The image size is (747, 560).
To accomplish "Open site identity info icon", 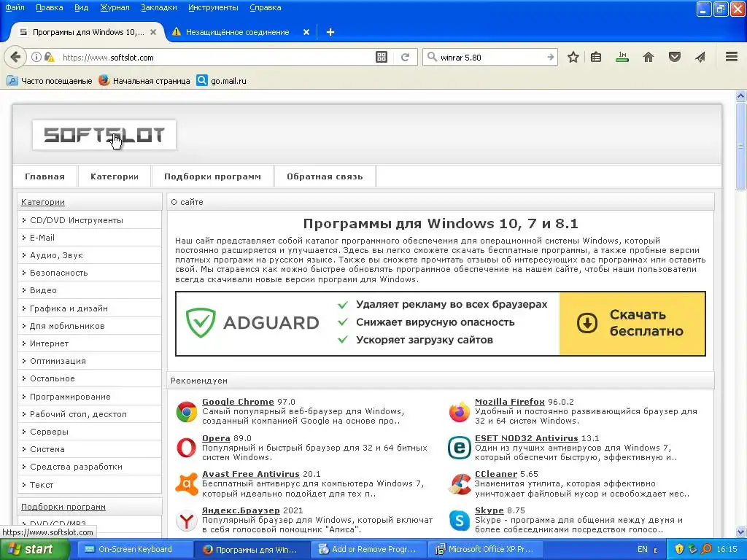I will [x=36, y=57].
